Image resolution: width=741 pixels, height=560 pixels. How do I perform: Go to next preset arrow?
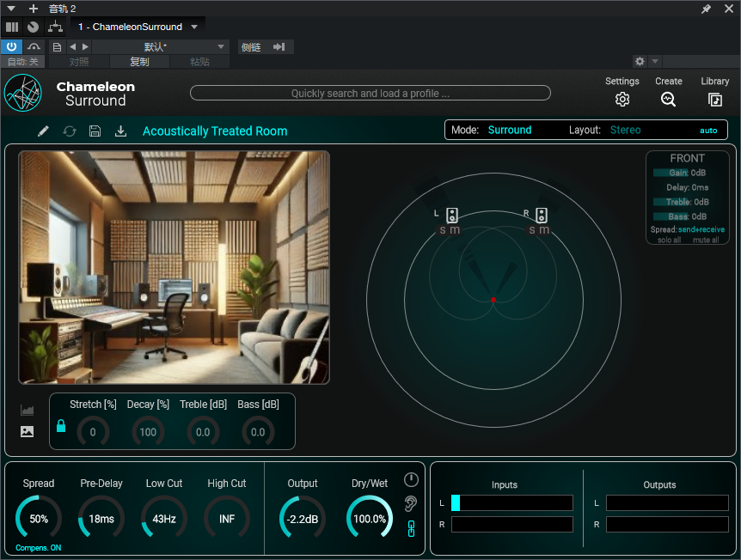click(x=85, y=46)
